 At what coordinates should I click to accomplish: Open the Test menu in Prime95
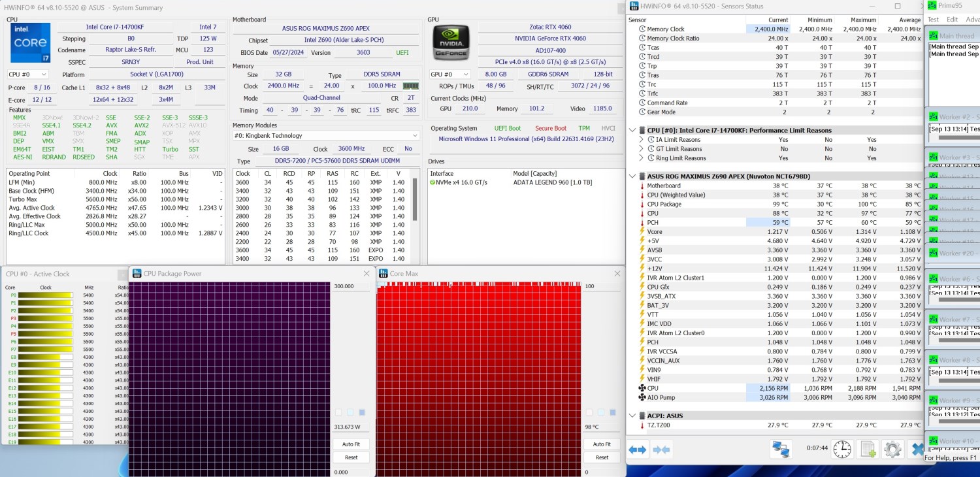tap(933, 20)
